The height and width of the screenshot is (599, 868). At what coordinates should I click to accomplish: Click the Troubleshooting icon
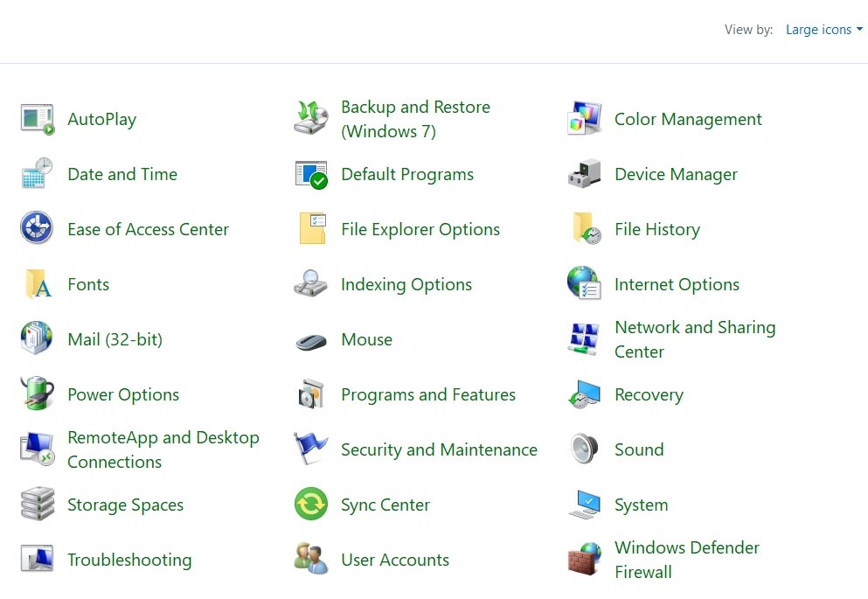(37, 558)
